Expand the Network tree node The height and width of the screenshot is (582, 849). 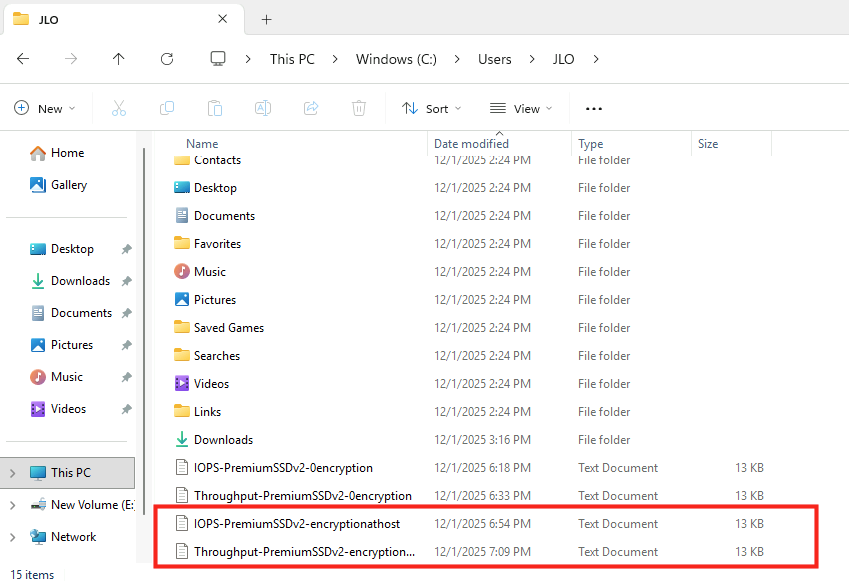pos(12,537)
